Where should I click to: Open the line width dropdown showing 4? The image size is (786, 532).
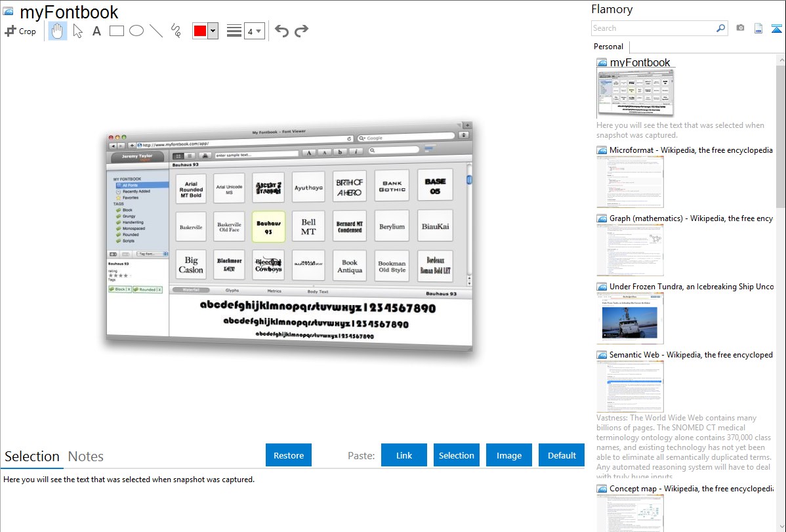pyautogui.click(x=255, y=31)
